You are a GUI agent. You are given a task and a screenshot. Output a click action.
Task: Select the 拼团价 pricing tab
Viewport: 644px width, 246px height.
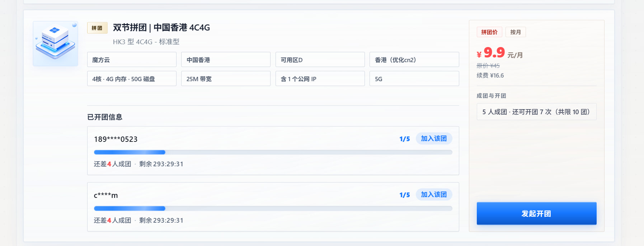coord(489,32)
